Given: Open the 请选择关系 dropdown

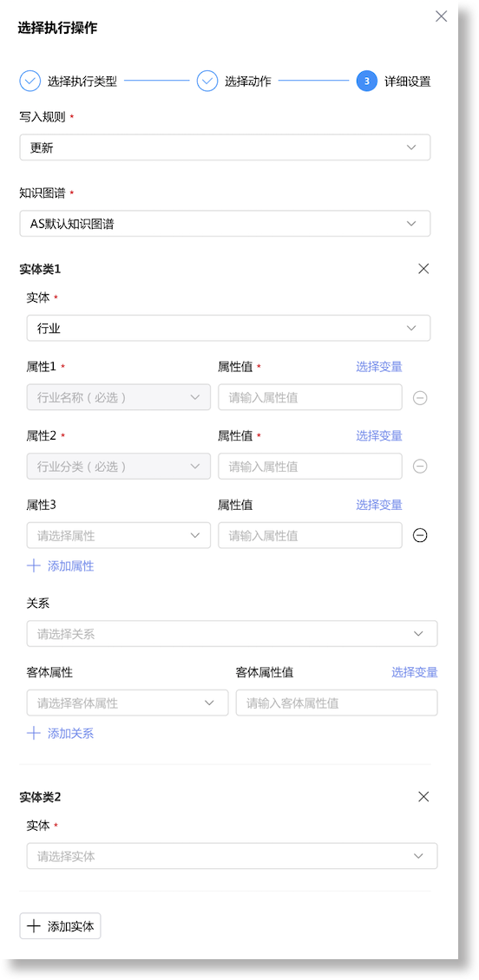Looking at the screenshot, I should click(x=232, y=634).
